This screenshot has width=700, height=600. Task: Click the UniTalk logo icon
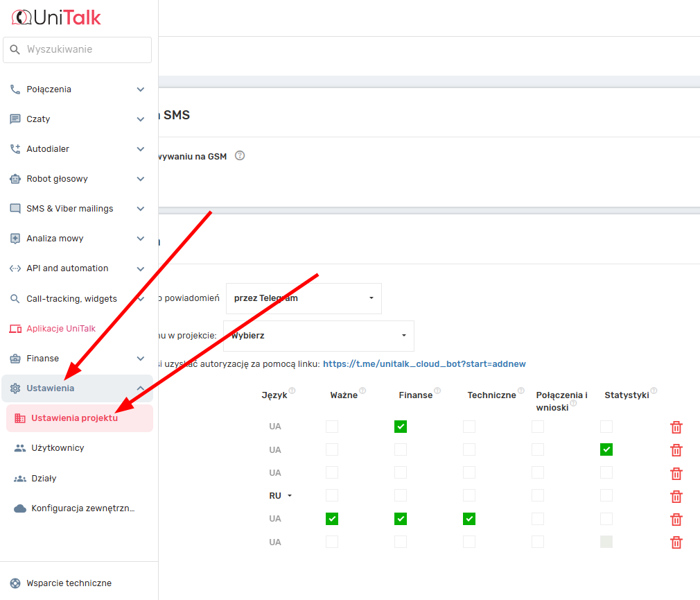point(21,17)
